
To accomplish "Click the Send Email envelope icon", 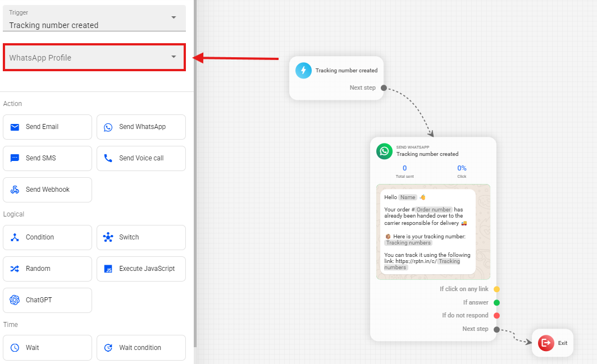I will (15, 127).
